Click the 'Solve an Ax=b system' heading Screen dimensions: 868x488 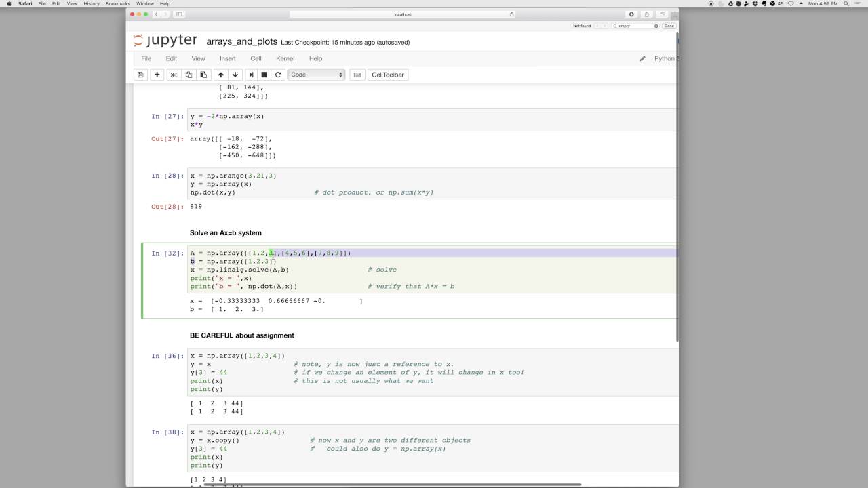pyautogui.click(x=226, y=232)
